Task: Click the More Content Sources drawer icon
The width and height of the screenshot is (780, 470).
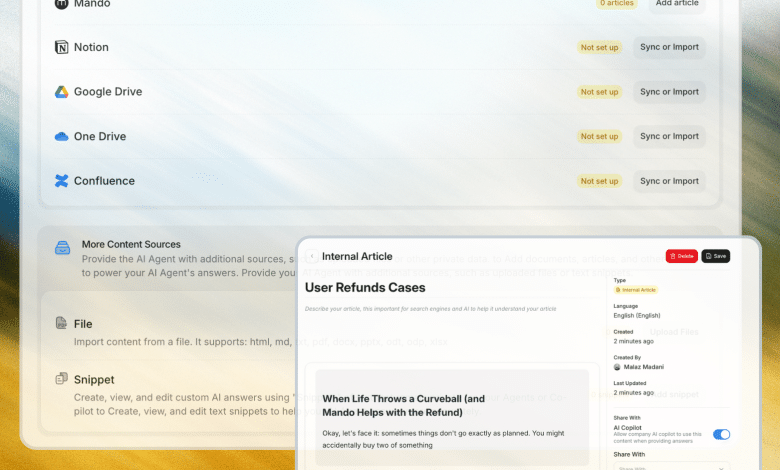Action: coord(62,247)
